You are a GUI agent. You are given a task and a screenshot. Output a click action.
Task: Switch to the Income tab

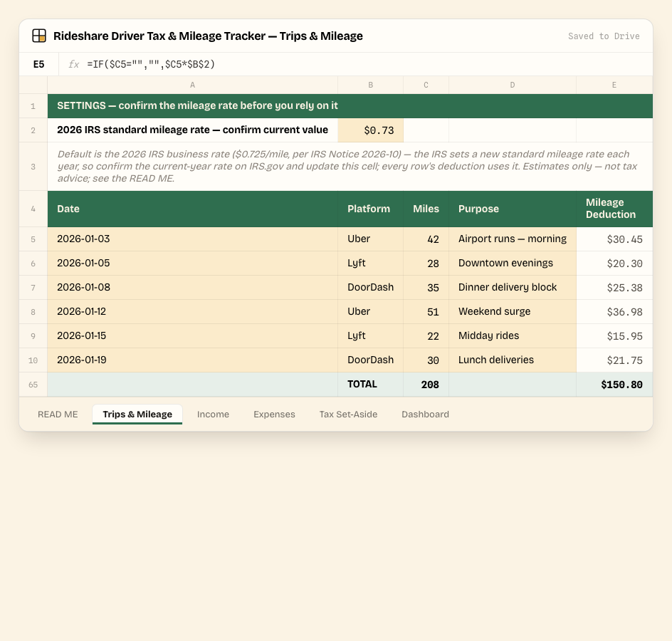tap(213, 415)
